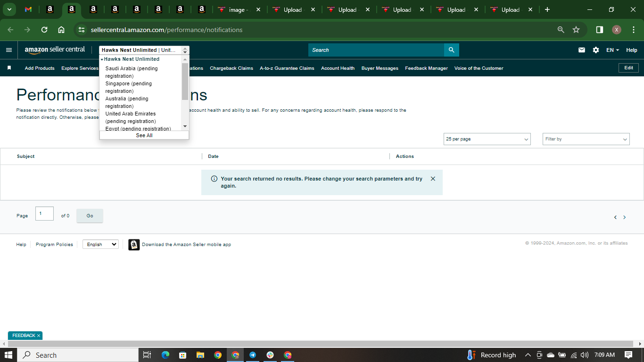
Task: Open the Chrome tab search dropdown
Action: pyautogui.click(x=9, y=9)
